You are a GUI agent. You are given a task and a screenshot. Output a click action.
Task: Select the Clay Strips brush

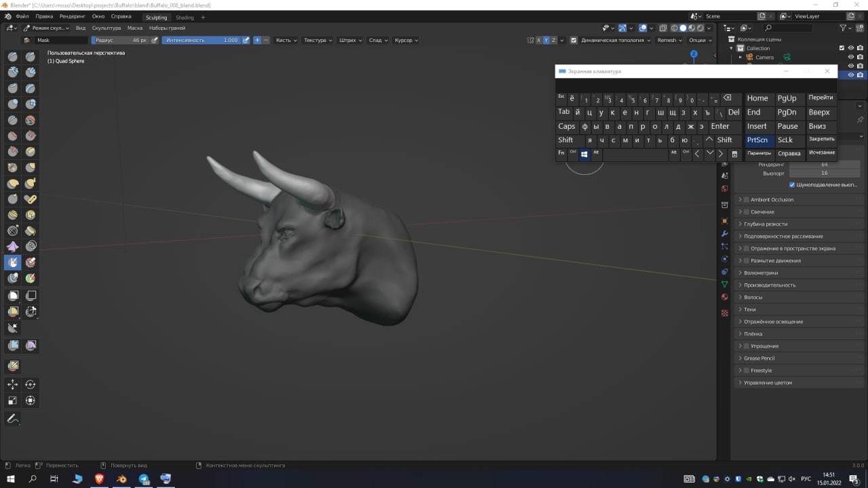pos(31,72)
